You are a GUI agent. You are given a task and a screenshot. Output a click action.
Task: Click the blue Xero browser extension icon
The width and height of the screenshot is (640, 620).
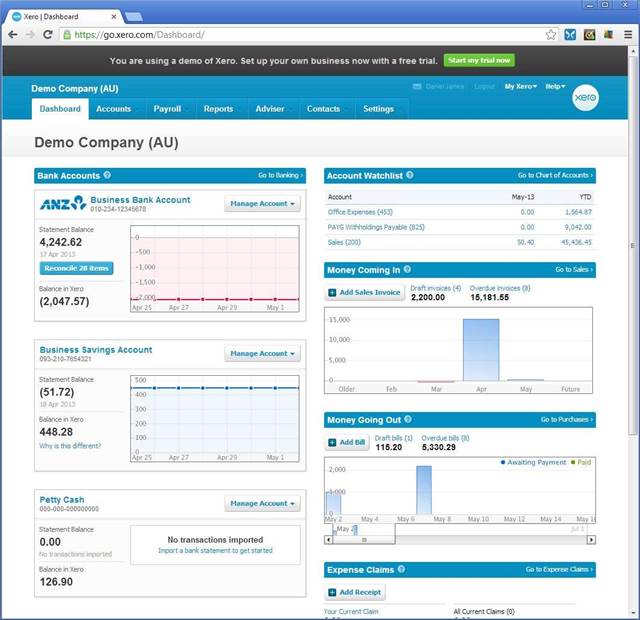pyautogui.click(x=570, y=35)
